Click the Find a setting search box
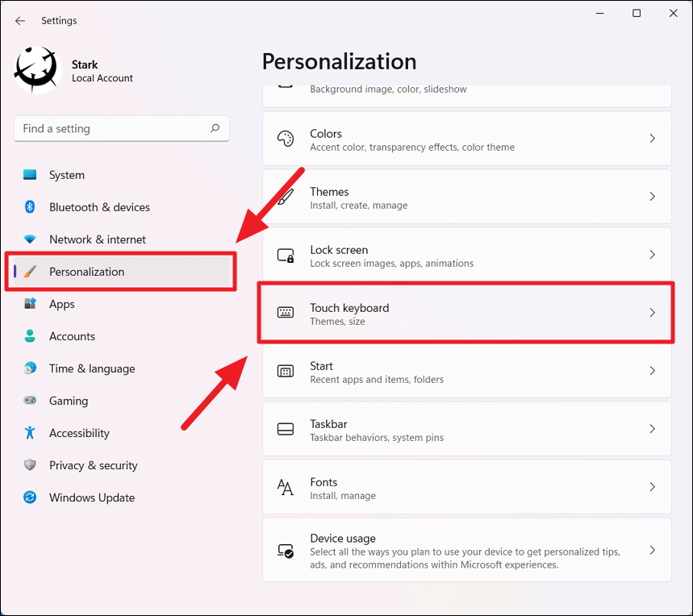The image size is (693, 616). 122,128
